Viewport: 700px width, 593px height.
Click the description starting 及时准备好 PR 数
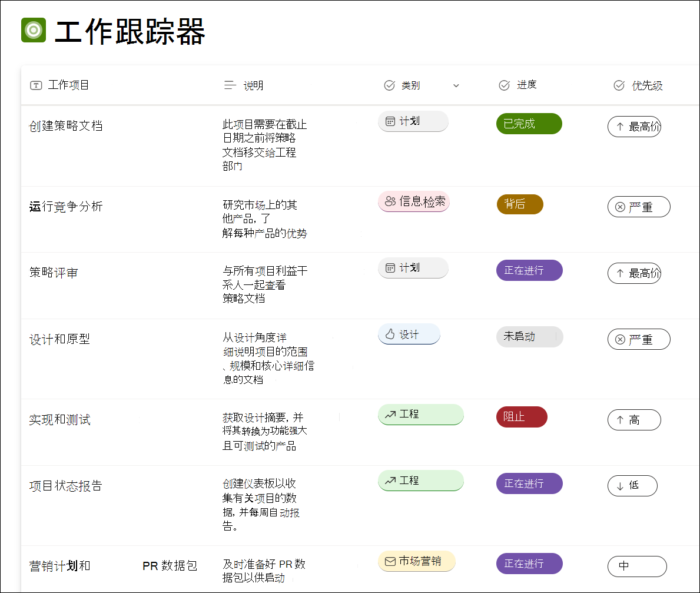click(x=264, y=571)
